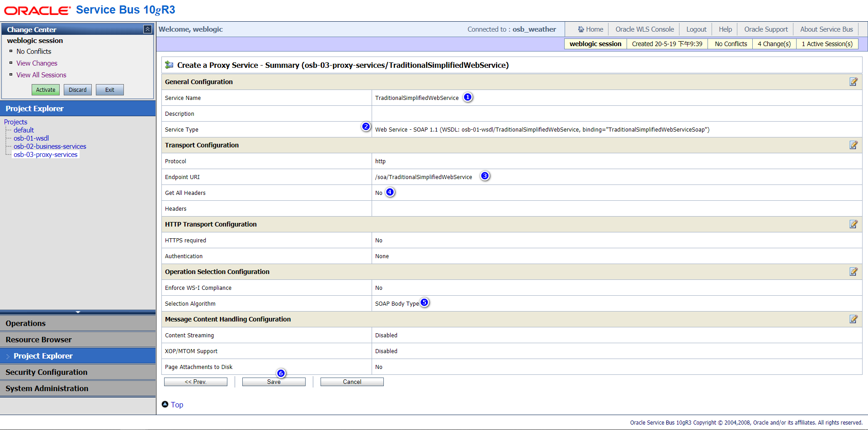Click the Service Name value TraditionalSimplifiedWebService

click(x=417, y=98)
